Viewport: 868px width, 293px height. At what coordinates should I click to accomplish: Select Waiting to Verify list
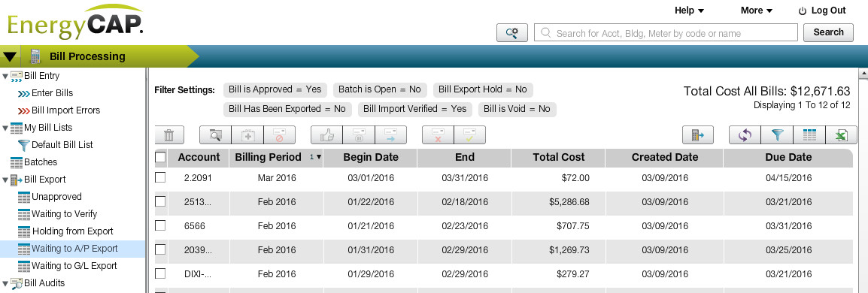click(64, 214)
